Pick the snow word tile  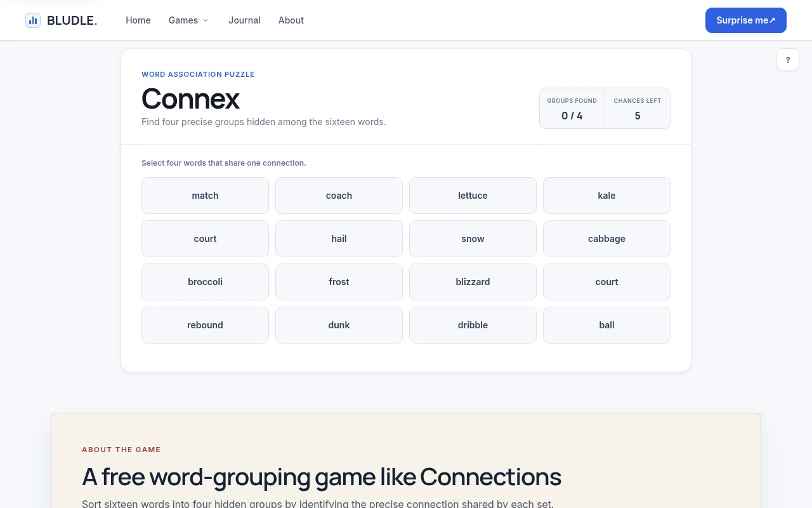point(473,239)
